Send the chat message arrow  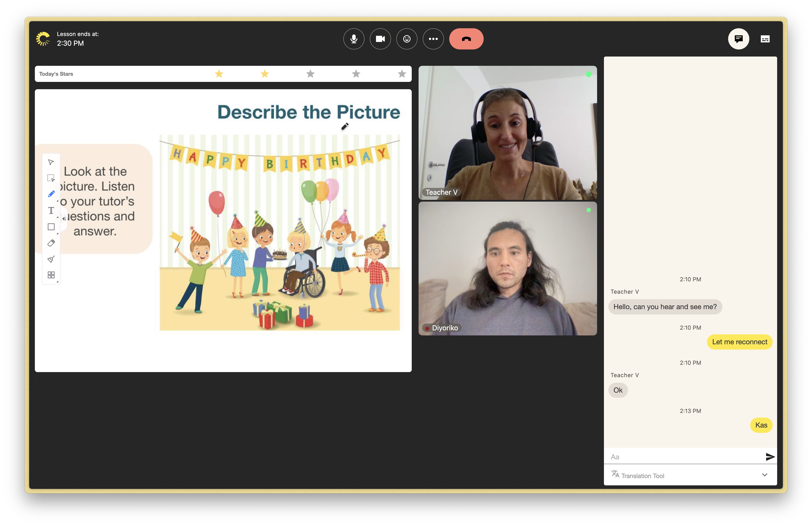pyautogui.click(x=770, y=457)
